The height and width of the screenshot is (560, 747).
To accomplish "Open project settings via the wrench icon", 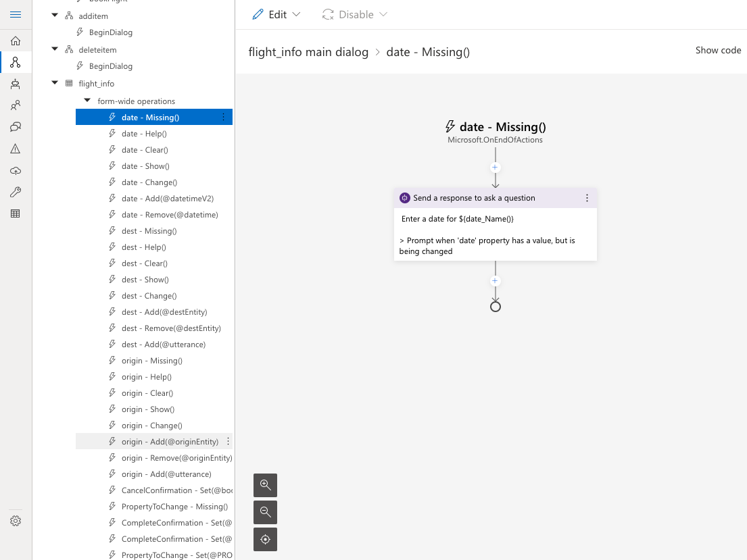I will (16, 192).
